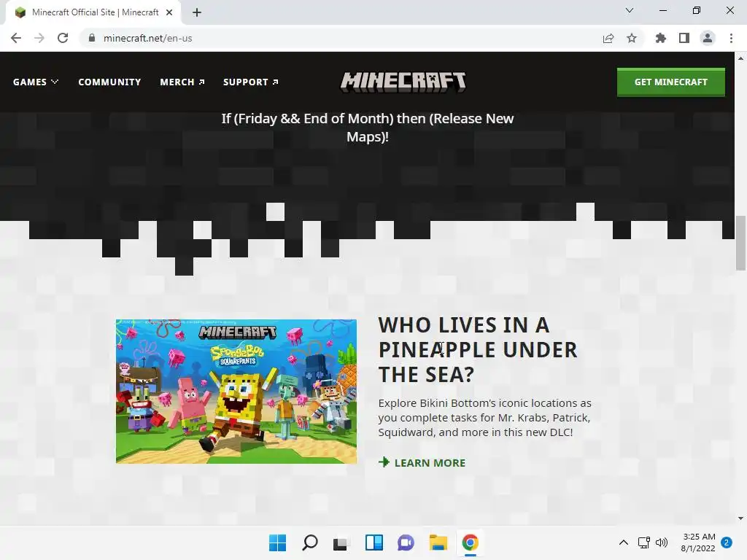Image resolution: width=747 pixels, height=560 pixels.
Task: Click the browser forward arrow
Action: coord(39,38)
